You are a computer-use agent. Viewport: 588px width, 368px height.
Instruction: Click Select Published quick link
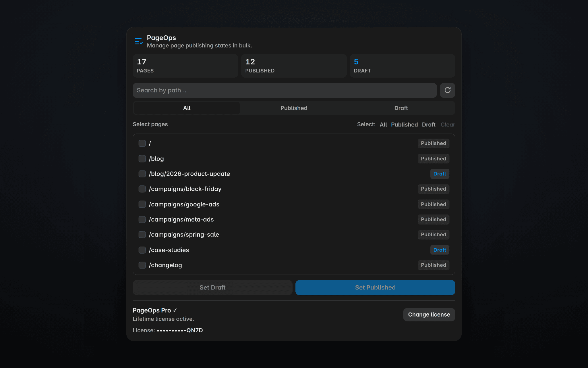[404, 124]
